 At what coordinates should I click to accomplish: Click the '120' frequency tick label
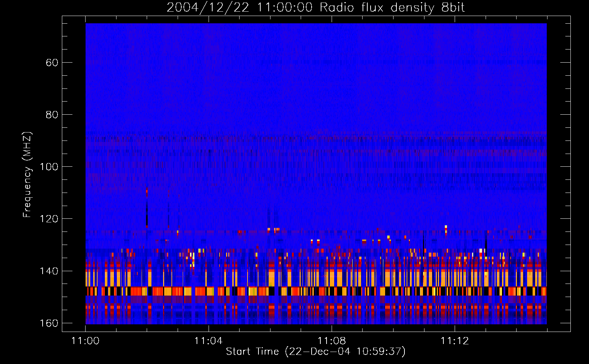[x=49, y=219]
